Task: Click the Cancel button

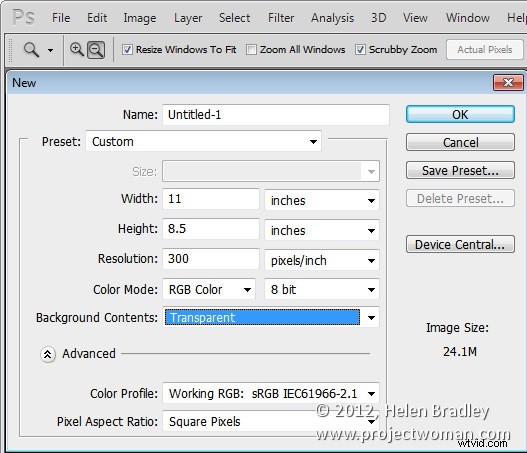Action: coord(460,142)
